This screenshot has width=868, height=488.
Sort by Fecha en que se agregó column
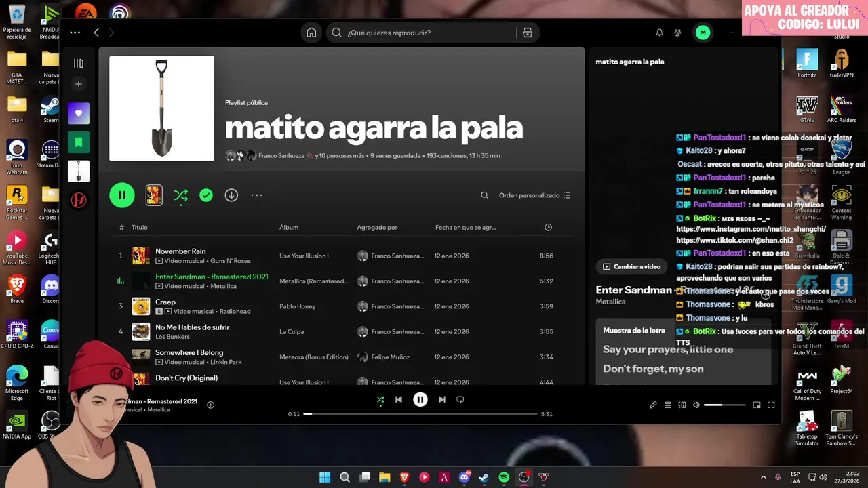pyautogui.click(x=465, y=227)
